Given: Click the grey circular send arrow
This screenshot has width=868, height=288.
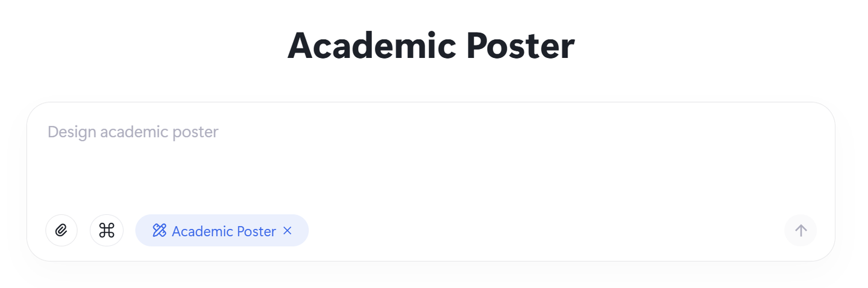Looking at the screenshot, I should (800, 231).
